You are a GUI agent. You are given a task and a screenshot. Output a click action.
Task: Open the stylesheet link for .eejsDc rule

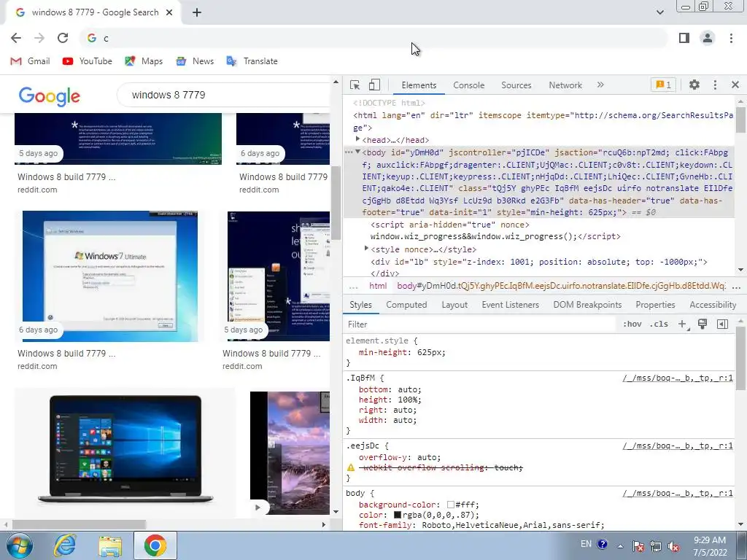click(x=678, y=446)
